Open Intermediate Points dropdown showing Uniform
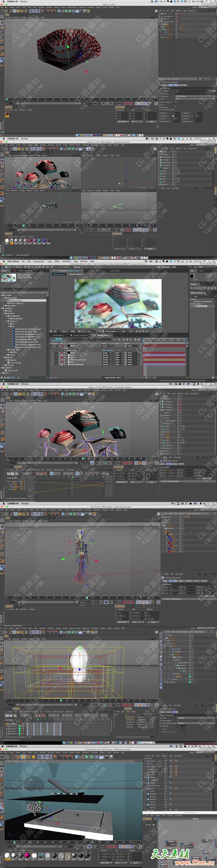Image resolution: width=217 pixels, height=868 pixels. pyautogui.click(x=196, y=723)
